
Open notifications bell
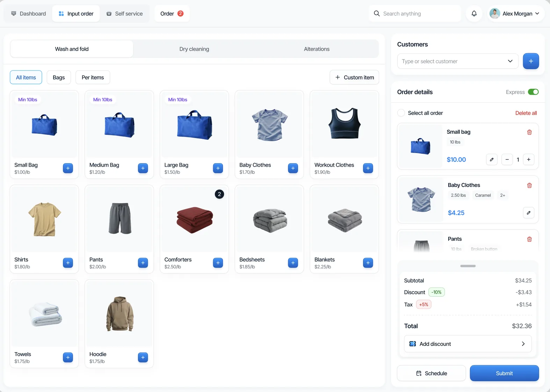coord(474,14)
